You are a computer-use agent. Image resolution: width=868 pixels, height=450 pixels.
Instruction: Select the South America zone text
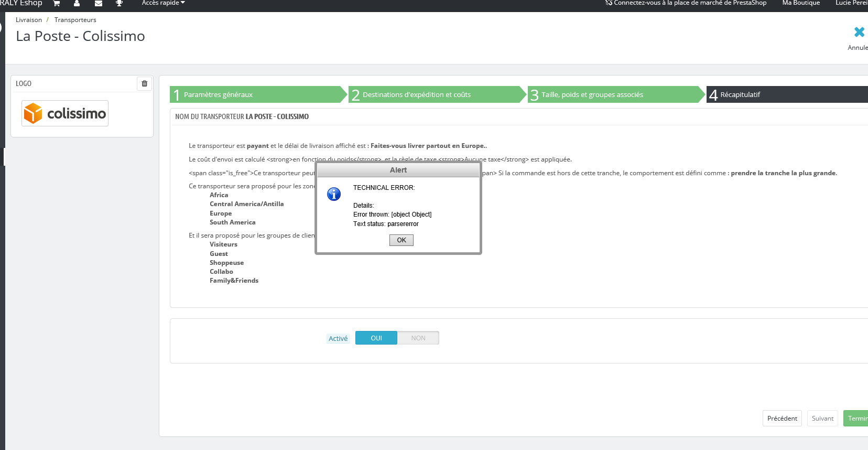pos(233,222)
